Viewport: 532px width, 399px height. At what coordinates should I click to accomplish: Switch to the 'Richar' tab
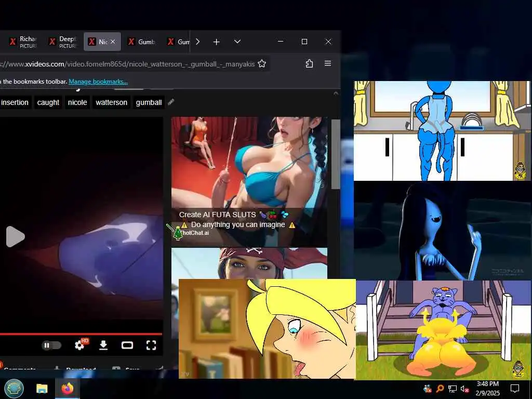coord(23,42)
